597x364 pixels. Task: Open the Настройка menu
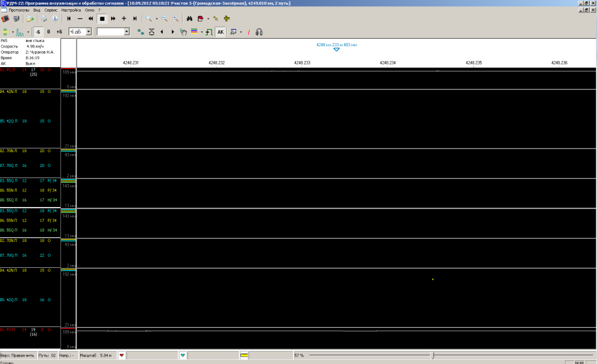(71, 10)
